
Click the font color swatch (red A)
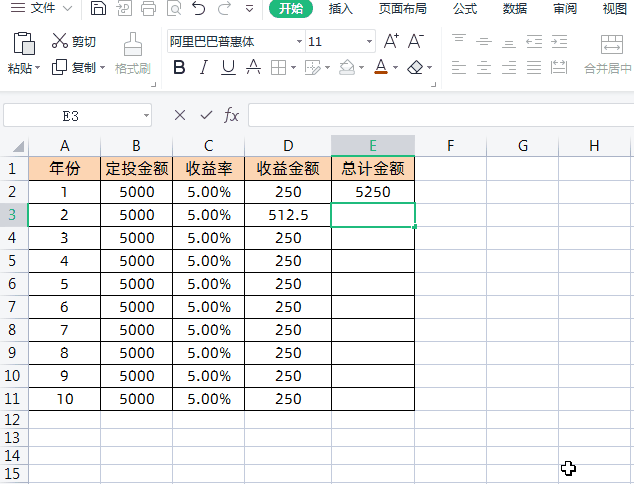pos(381,67)
